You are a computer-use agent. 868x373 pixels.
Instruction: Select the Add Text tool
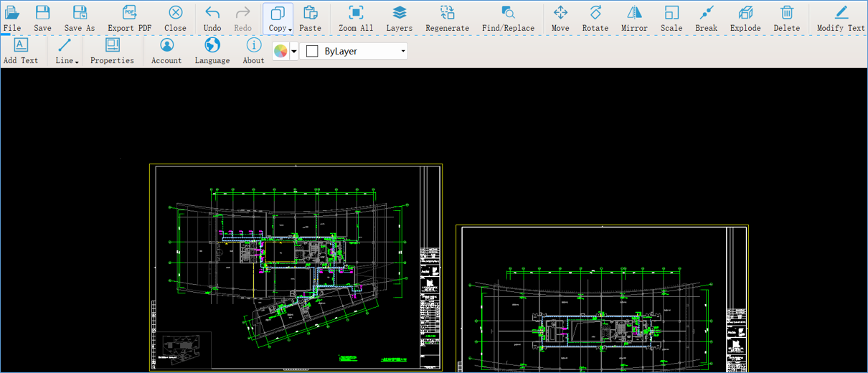21,51
